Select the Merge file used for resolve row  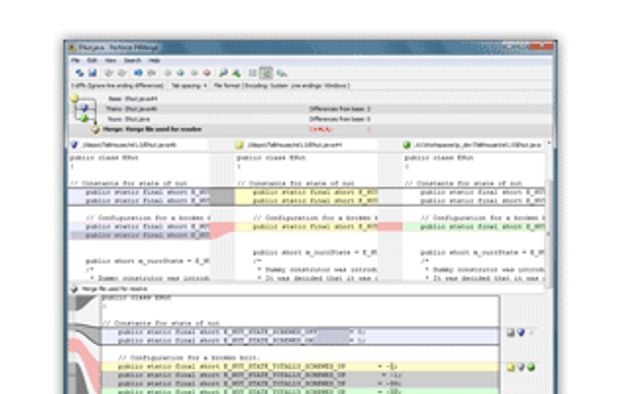click(x=311, y=129)
